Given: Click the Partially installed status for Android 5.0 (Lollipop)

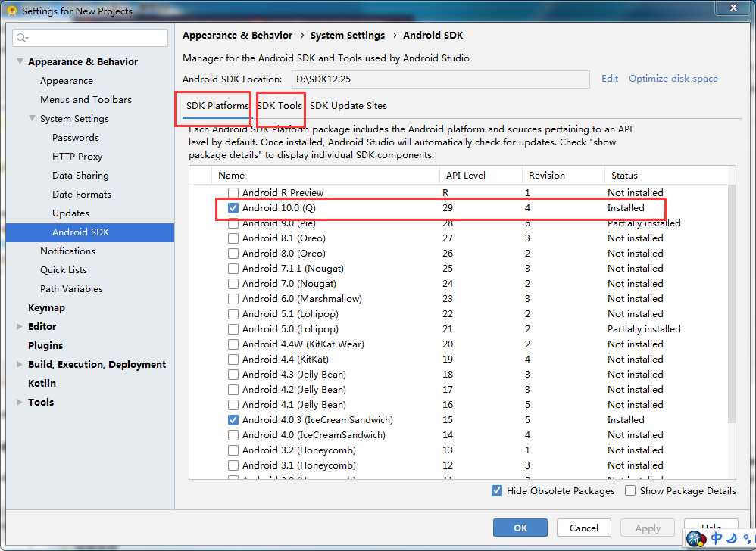Looking at the screenshot, I should 644,329.
